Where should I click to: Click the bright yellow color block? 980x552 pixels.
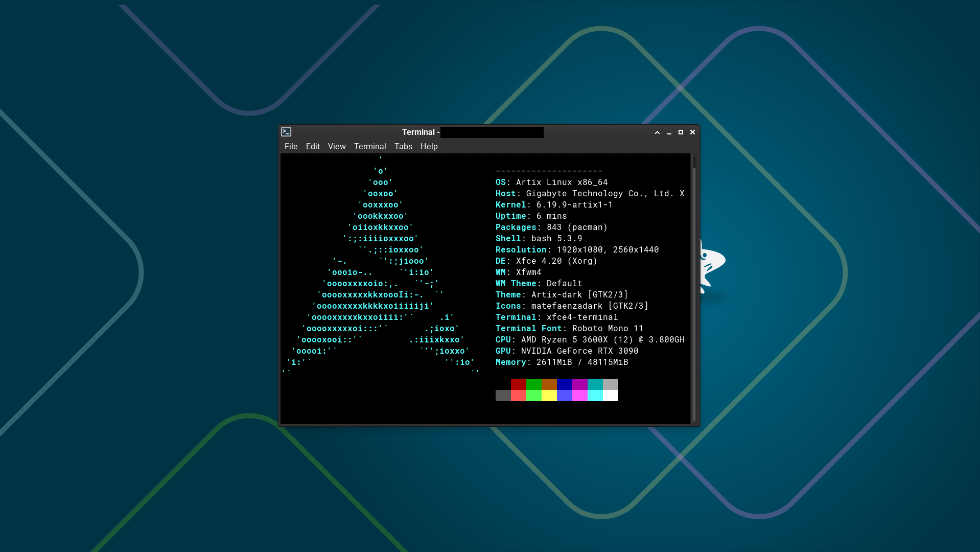coord(549,396)
